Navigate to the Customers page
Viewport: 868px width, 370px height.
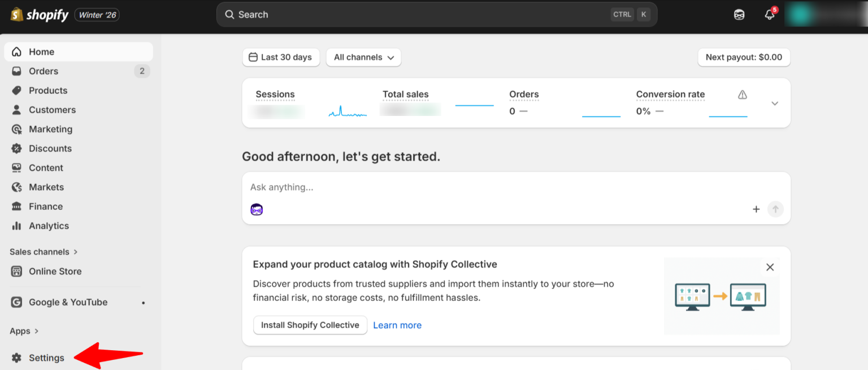pos(79,110)
